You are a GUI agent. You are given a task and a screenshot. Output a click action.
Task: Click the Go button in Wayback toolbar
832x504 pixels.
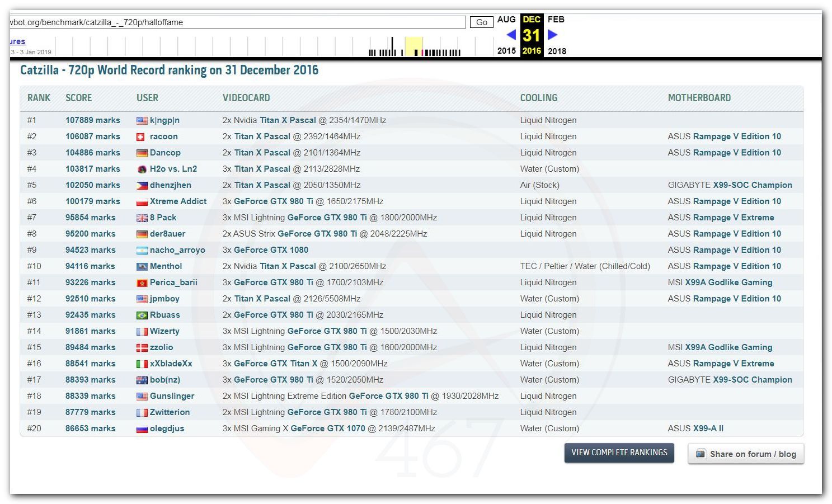(481, 22)
